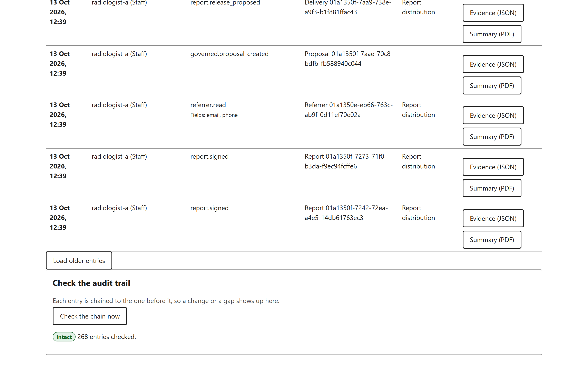Download Summary (PDF) for report.release_proposed entry
This screenshot has height=368, width=588.
coord(492,34)
